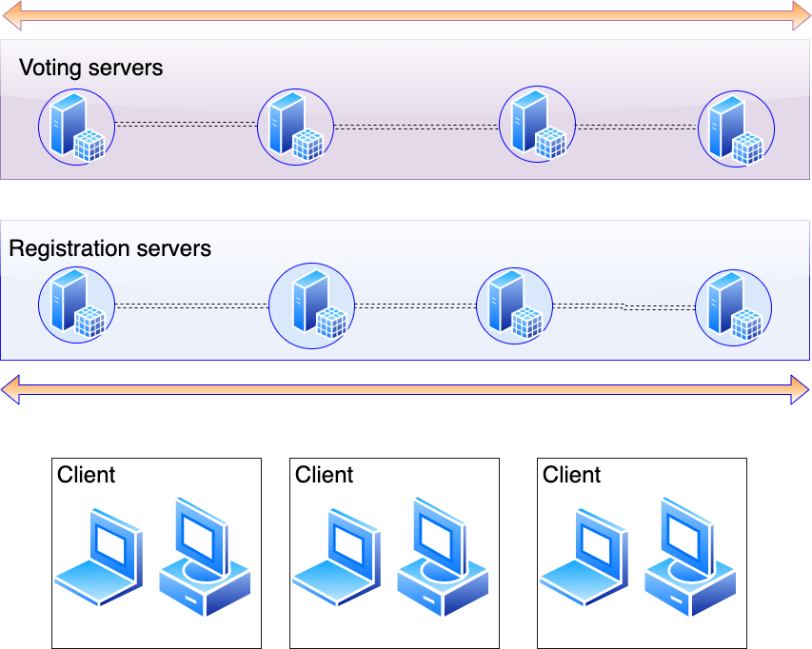Select the third registration server icon
Viewport: 812px width, 649px height.
click(515, 305)
